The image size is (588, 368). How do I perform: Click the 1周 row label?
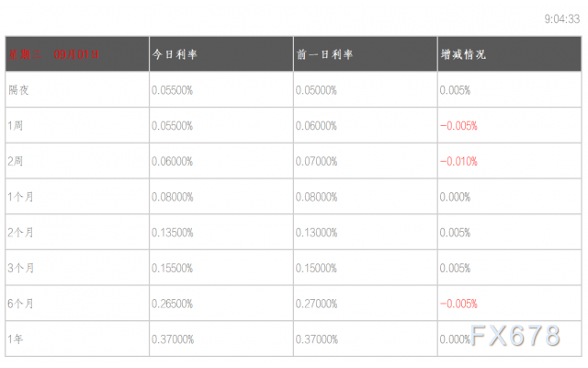[15, 125]
